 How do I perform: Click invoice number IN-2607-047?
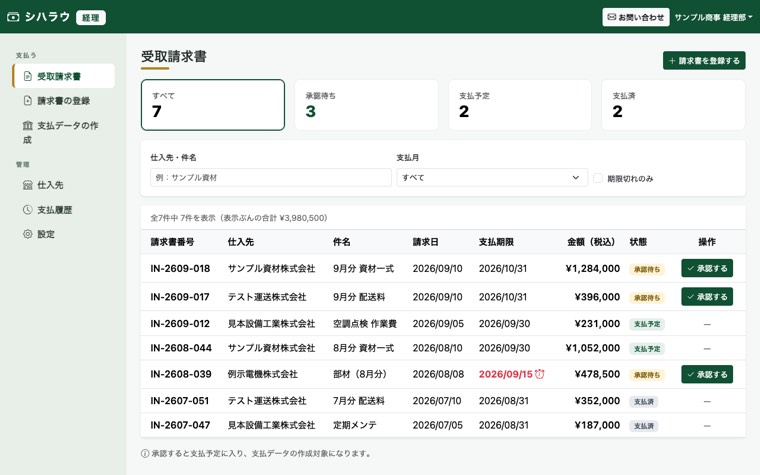pos(180,425)
